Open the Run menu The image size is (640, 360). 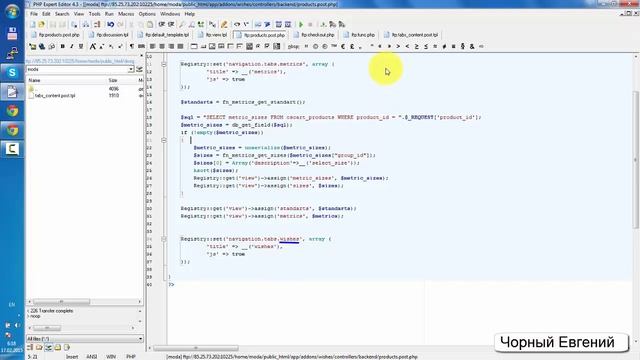pos(109,14)
